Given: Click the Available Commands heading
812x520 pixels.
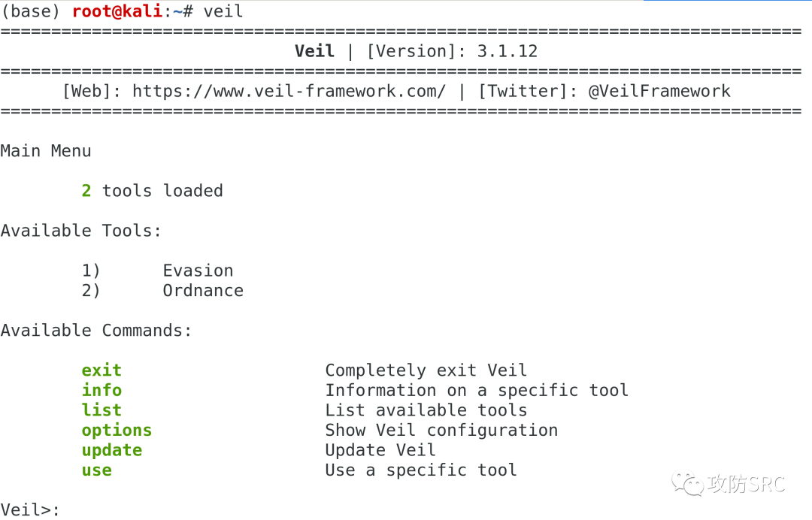Looking at the screenshot, I should (96, 331).
